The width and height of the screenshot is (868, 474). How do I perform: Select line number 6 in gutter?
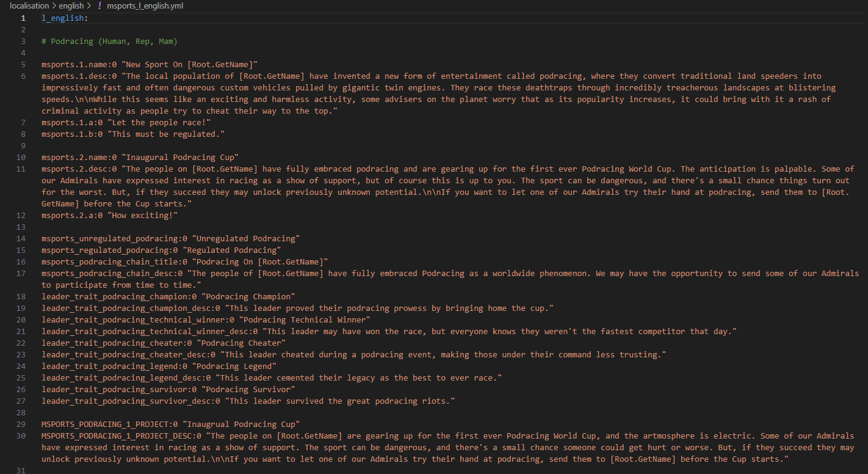(23, 76)
